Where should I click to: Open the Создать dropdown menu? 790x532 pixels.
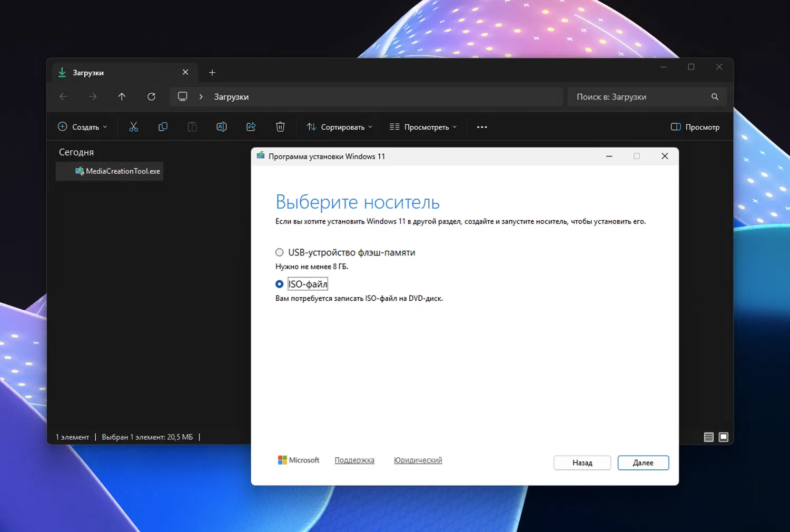point(82,127)
